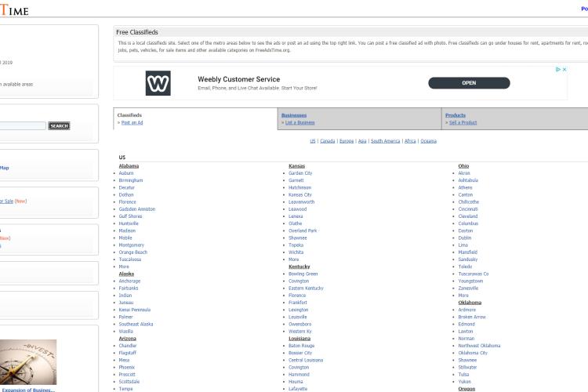The image size is (588, 392).
Task: Select the Businesses tab
Action: pyautogui.click(x=294, y=115)
